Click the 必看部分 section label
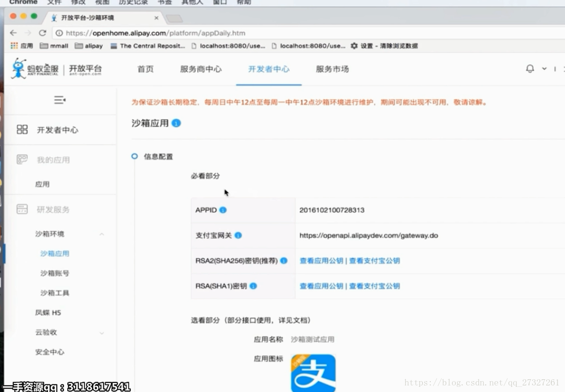The height and width of the screenshot is (392, 565). (205, 176)
